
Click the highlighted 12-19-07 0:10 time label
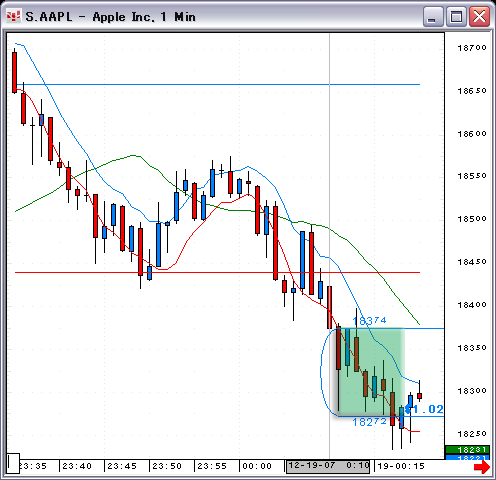(328, 466)
